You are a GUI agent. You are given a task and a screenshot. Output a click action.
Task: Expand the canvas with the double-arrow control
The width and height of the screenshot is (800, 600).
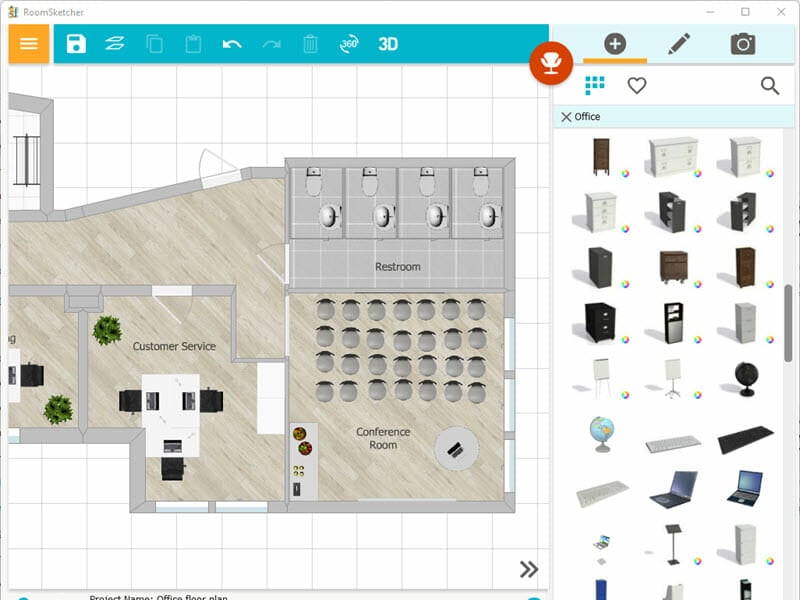530,568
